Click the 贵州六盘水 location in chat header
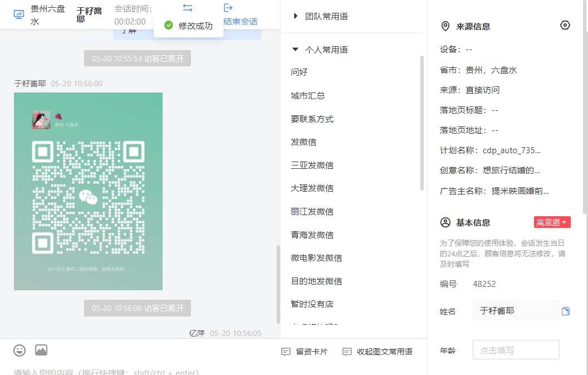Screen dimensions: 588x375 pyautogui.click(x=48, y=15)
